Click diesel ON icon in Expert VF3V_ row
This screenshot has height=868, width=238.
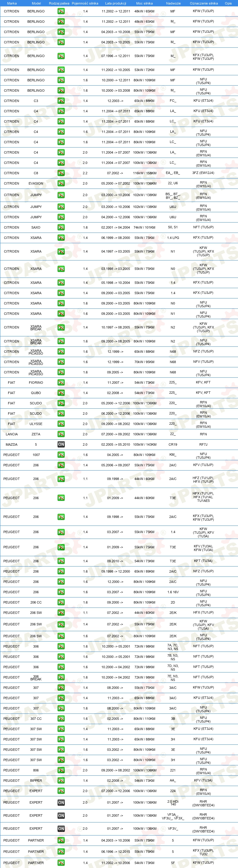click(x=61, y=829)
